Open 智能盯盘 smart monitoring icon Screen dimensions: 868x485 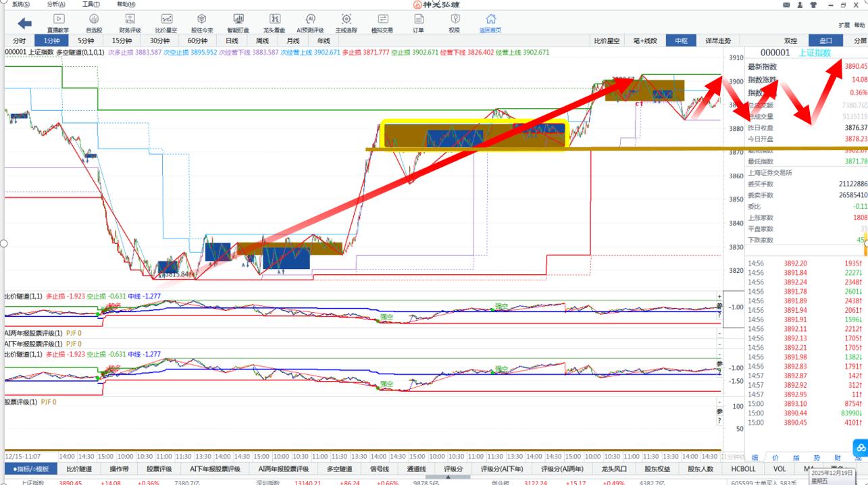[x=238, y=20]
